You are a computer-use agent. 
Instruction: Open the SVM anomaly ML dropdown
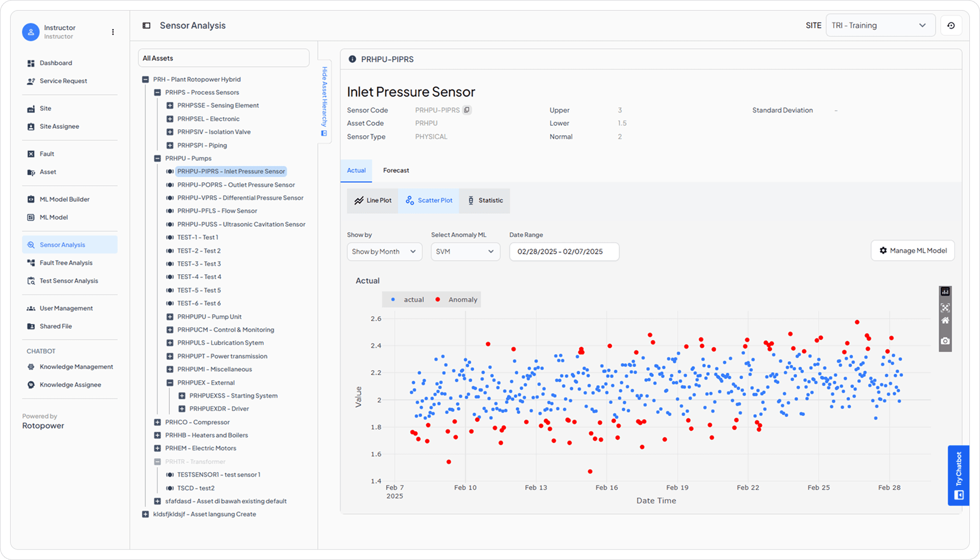tap(465, 251)
